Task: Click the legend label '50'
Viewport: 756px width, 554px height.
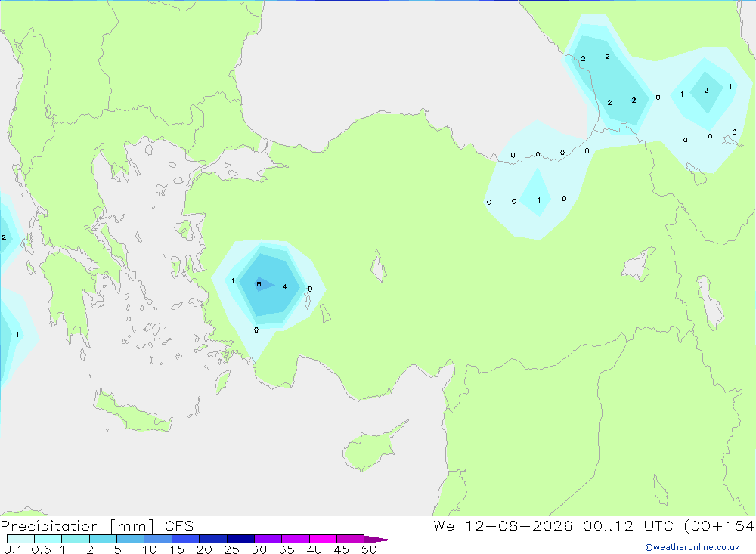Action: pyautogui.click(x=370, y=549)
